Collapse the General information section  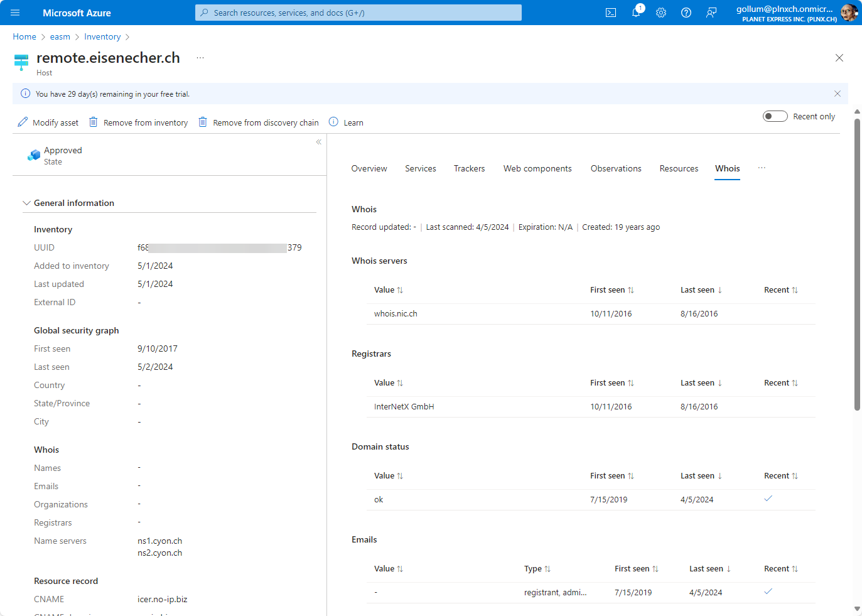point(26,203)
